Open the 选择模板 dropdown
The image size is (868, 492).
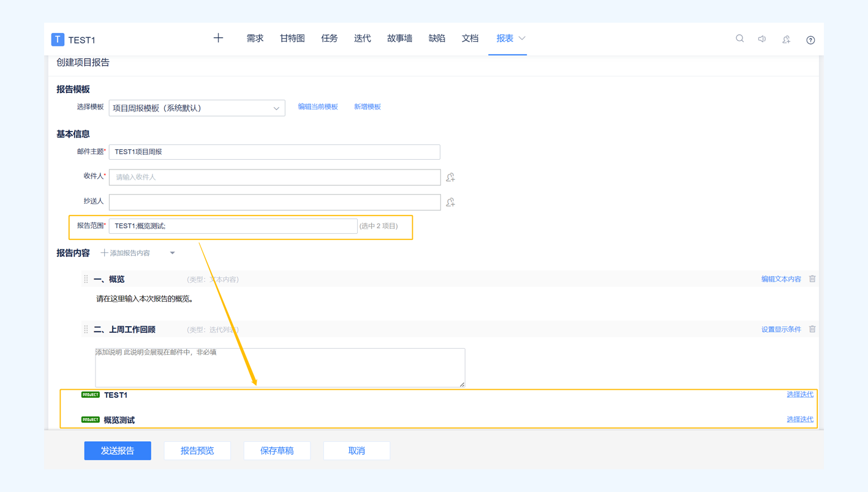coord(197,108)
